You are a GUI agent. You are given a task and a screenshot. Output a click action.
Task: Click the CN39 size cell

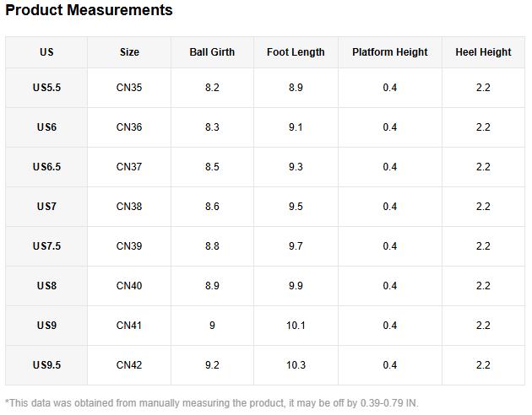[x=129, y=246]
